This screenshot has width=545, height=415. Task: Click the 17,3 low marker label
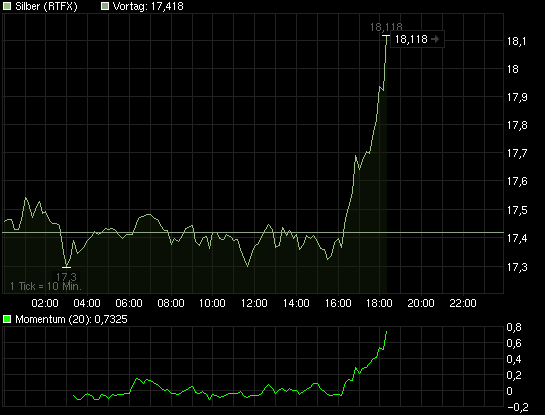(x=66, y=277)
